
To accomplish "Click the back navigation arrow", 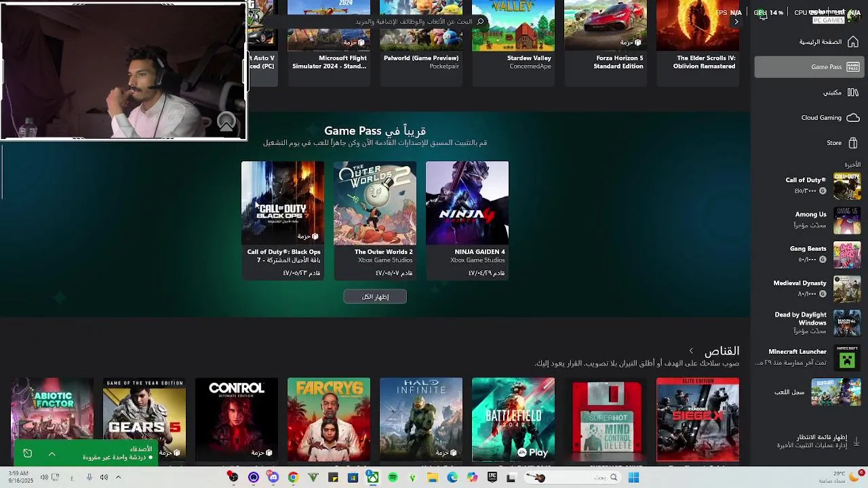I will pyautogui.click(x=736, y=22).
